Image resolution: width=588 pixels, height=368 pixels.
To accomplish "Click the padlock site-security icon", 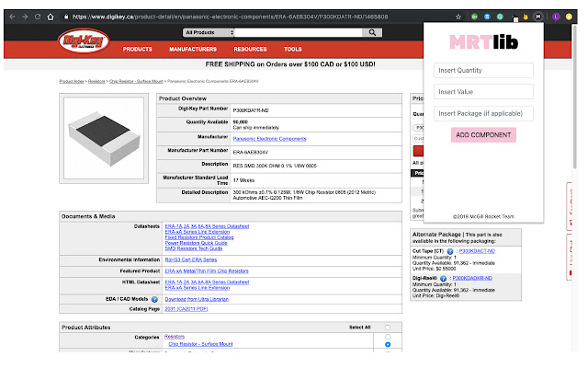I will coord(66,17).
